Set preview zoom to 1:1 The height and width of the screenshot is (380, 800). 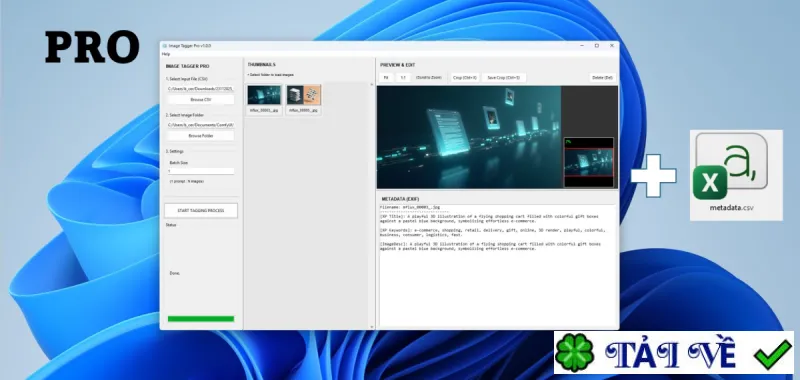click(403, 78)
